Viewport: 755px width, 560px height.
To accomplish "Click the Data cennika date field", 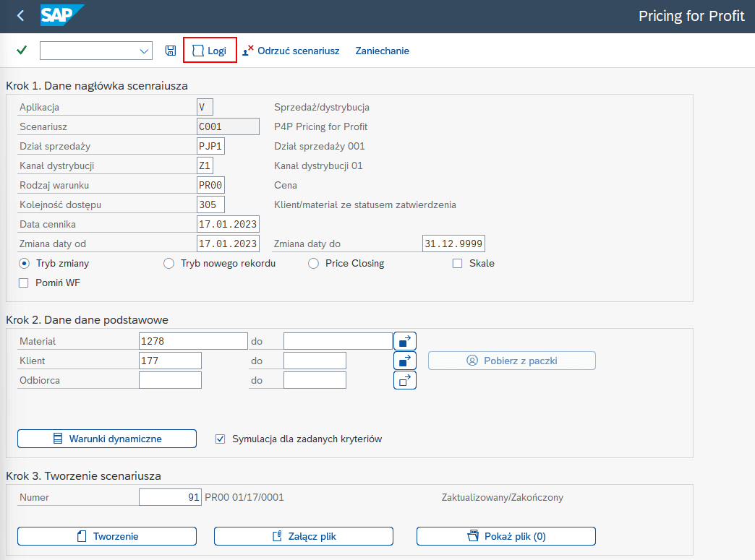I will click(228, 224).
